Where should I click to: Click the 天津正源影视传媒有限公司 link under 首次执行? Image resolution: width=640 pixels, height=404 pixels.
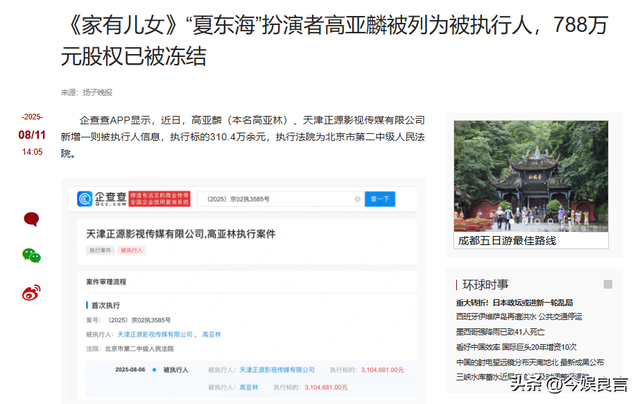(x=155, y=334)
